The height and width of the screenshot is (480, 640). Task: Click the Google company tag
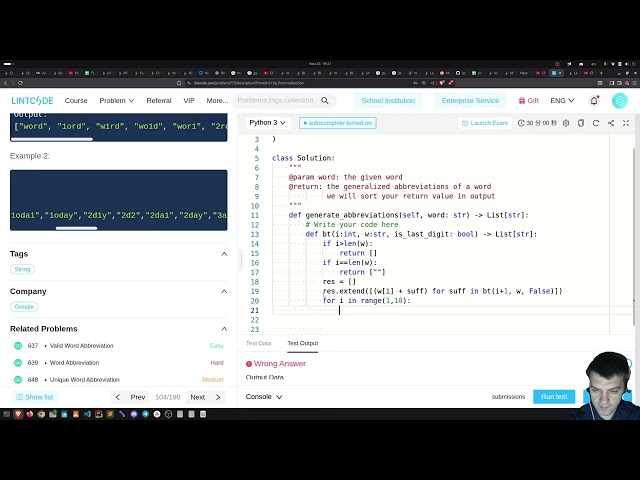point(24,307)
